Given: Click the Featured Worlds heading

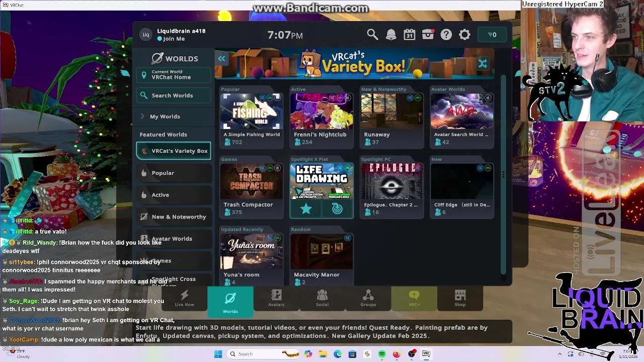Looking at the screenshot, I should 163,135.
